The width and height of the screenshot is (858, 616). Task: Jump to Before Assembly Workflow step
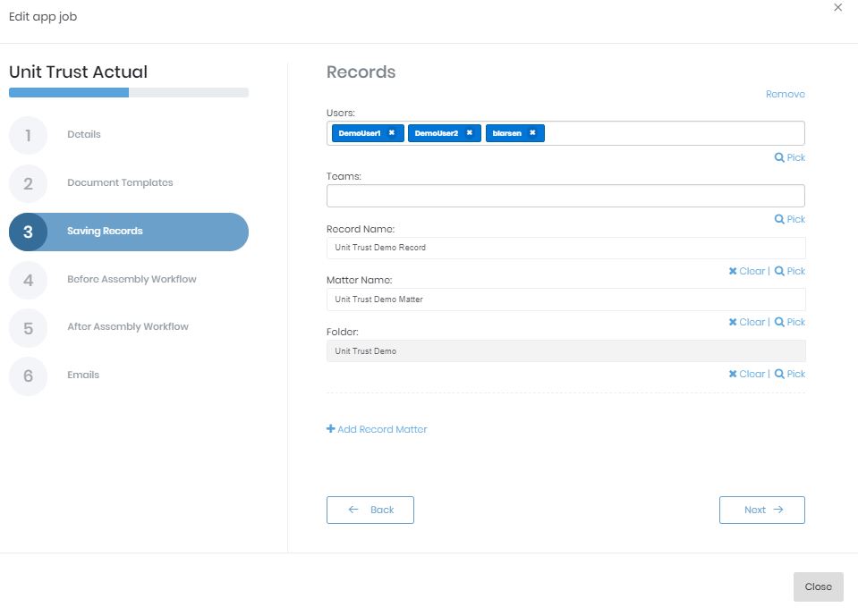[x=132, y=279]
